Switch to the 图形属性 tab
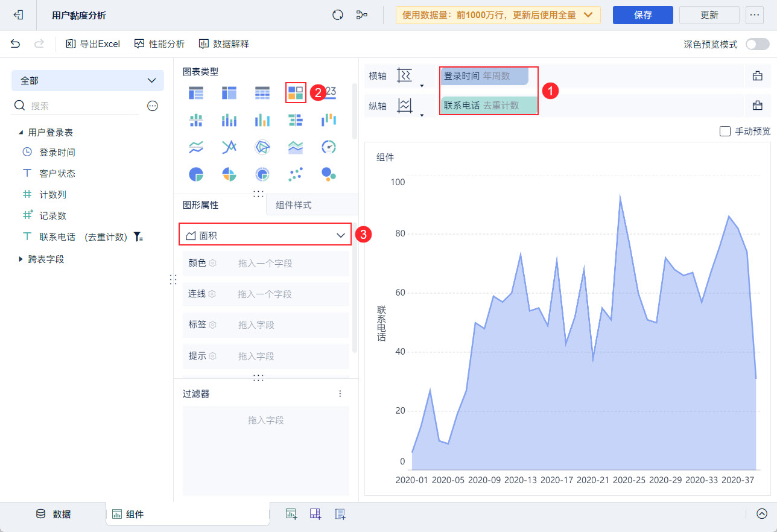The image size is (777, 532). click(x=220, y=205)
